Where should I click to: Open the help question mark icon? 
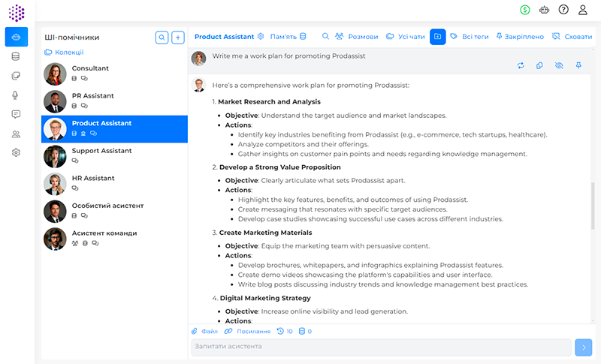(563, 10)
